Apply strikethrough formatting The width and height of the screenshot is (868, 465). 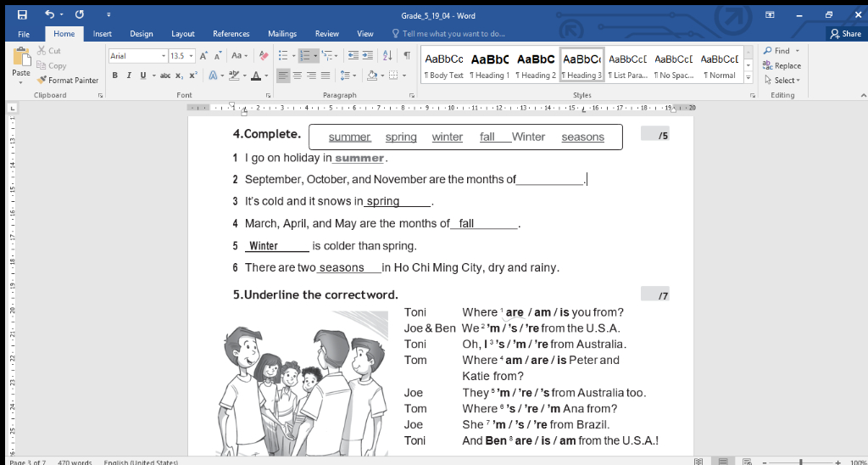click(165, 76)
